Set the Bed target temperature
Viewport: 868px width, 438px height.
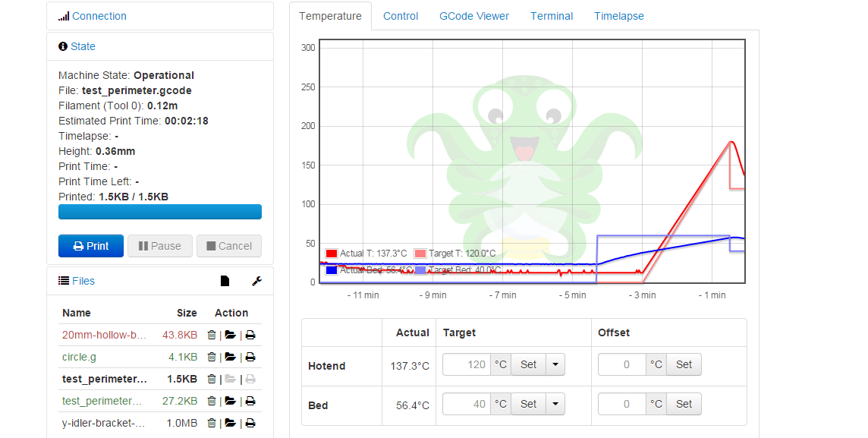tap(528, 404)
